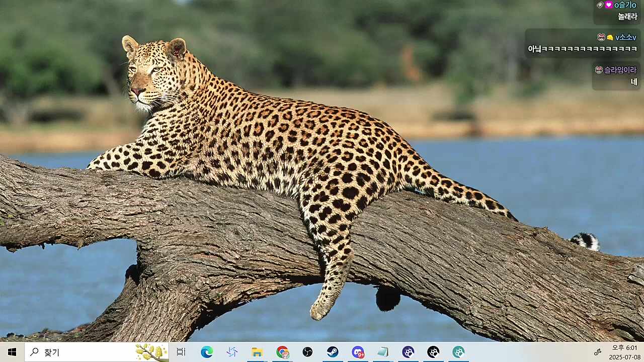Open the teal notepad-style app on the taskbar
This screenshot has width=644, height=362.
[383, 352]
